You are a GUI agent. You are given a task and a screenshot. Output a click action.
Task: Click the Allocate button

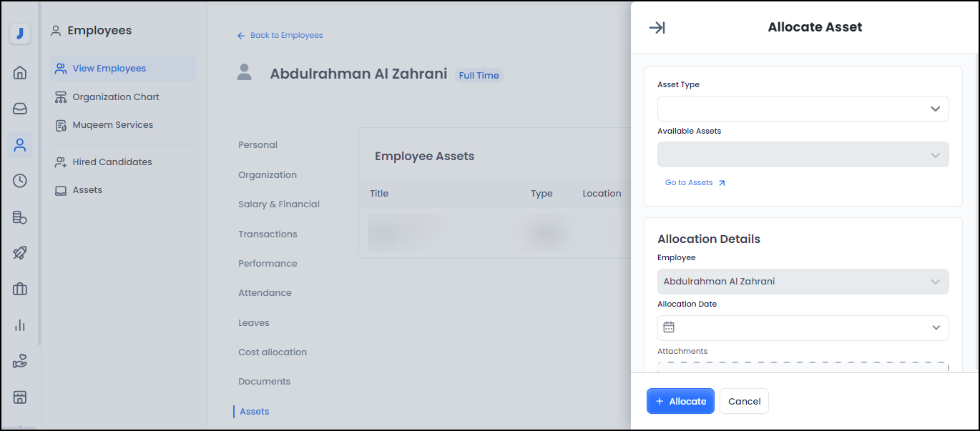coord(680,401)
